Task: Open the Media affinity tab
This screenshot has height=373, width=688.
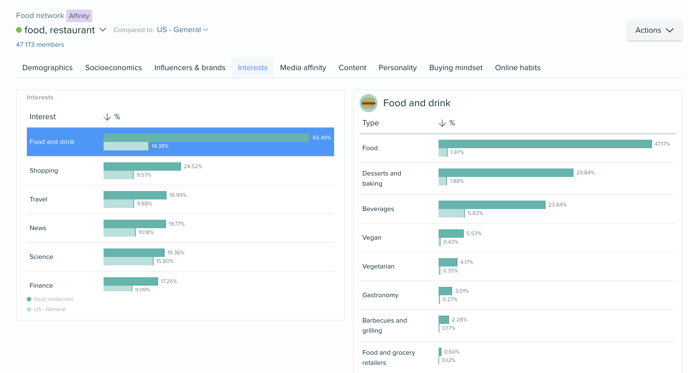Action: pyautogui.click(x=303, y=68)
